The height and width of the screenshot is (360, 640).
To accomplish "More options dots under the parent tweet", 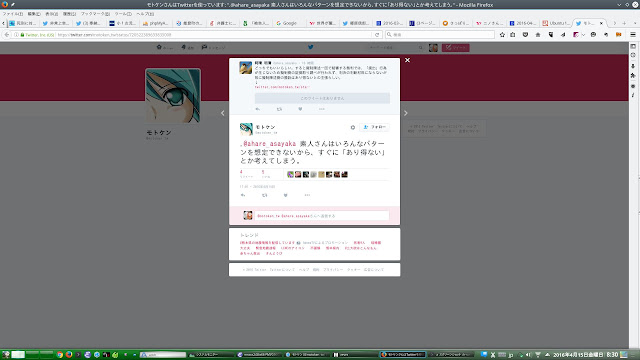I will [322, 109].
